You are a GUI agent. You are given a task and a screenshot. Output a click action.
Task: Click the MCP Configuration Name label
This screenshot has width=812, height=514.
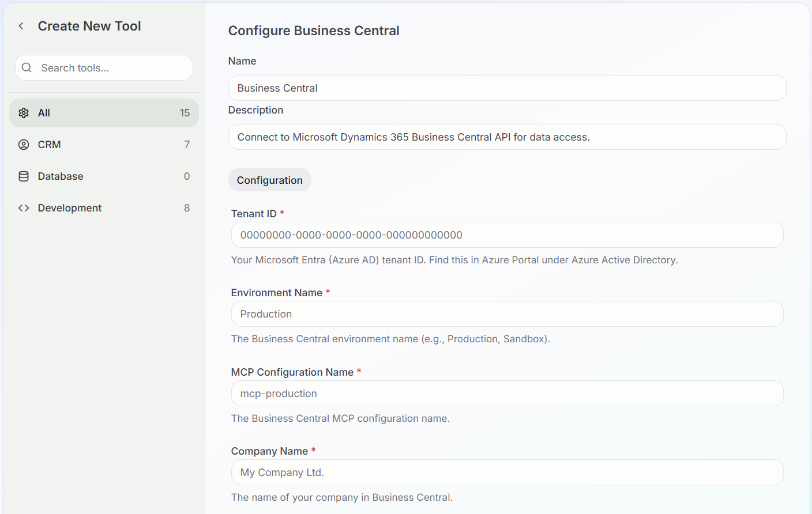[x=292, y=372]
